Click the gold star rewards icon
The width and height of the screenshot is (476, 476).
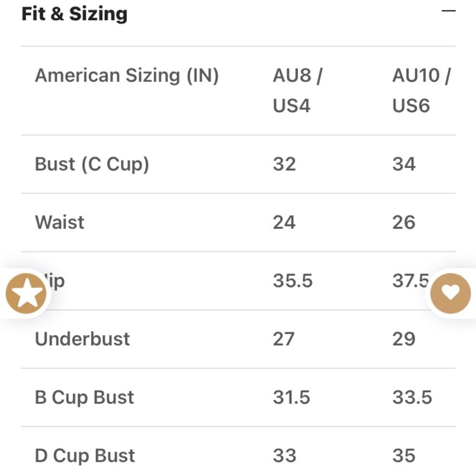(x=27, y=294)
